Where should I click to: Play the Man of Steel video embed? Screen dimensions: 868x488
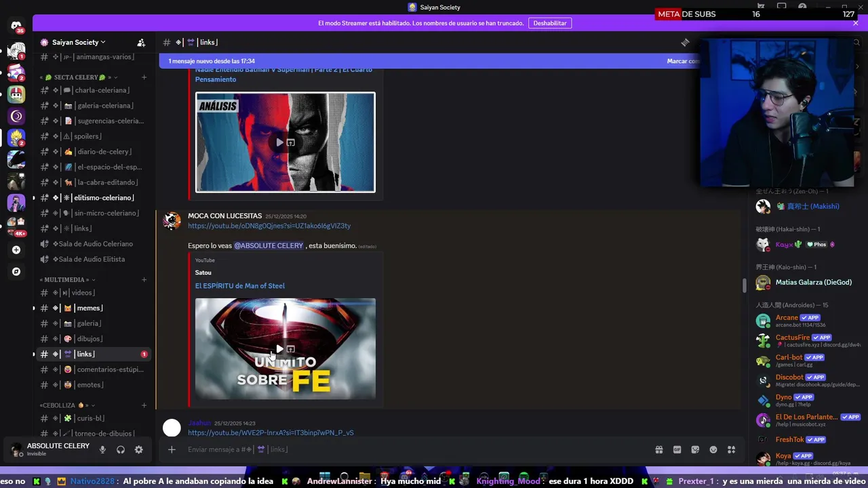tap(279, 349)
